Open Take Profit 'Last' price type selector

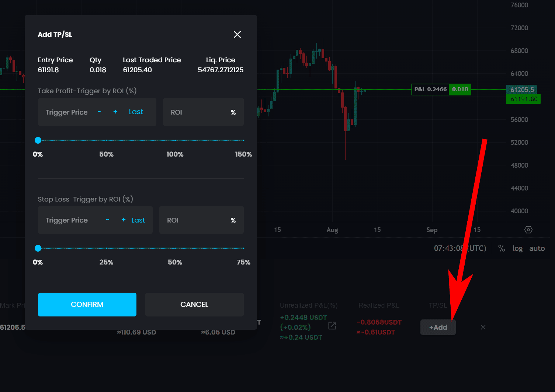[136, 112]
